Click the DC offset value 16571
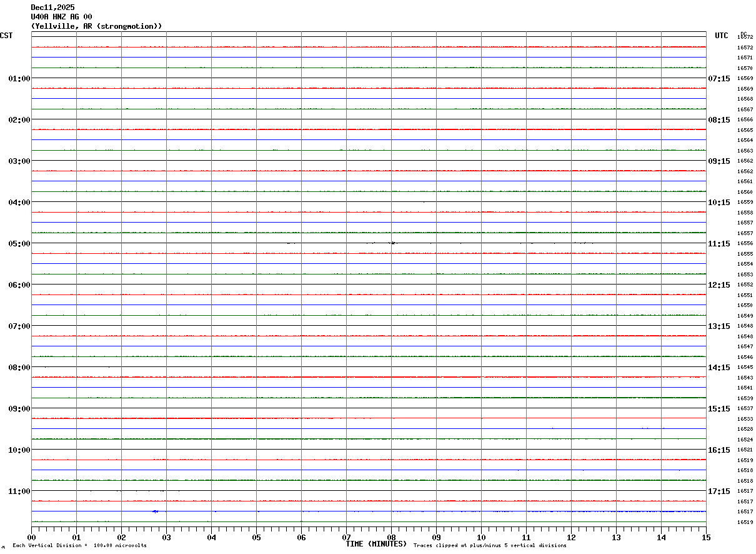756x554 pixels. tap(745, 58)
